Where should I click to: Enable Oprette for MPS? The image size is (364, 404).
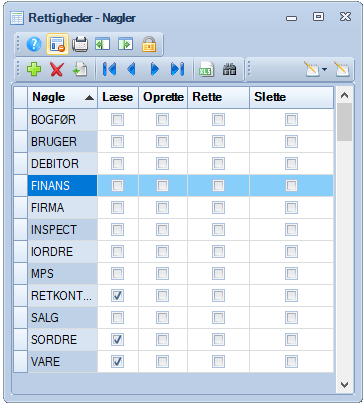pos(162,273)
